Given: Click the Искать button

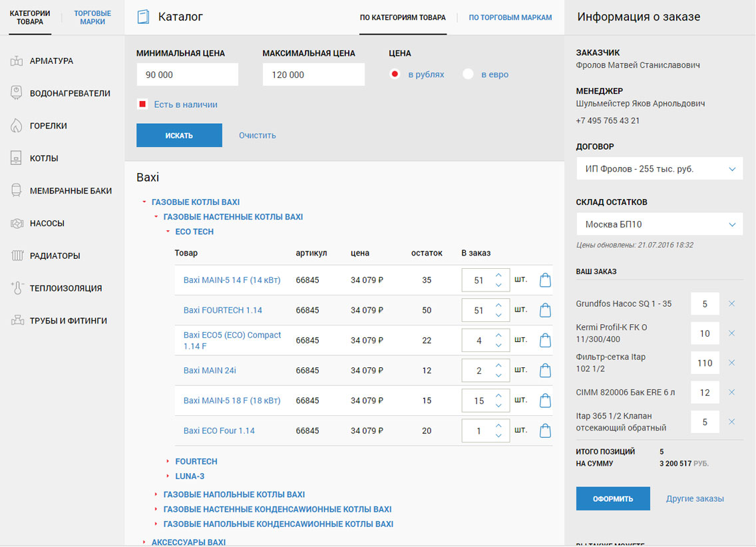Looking at the screenshot, I should pyautogui.click(x=180, y=136).
